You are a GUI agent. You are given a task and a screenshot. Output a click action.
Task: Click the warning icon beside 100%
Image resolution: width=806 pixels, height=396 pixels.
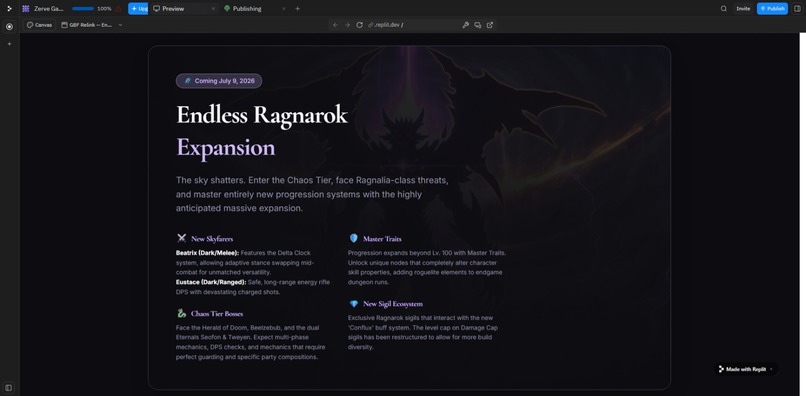pyautogui.click(x=119, y=9)
